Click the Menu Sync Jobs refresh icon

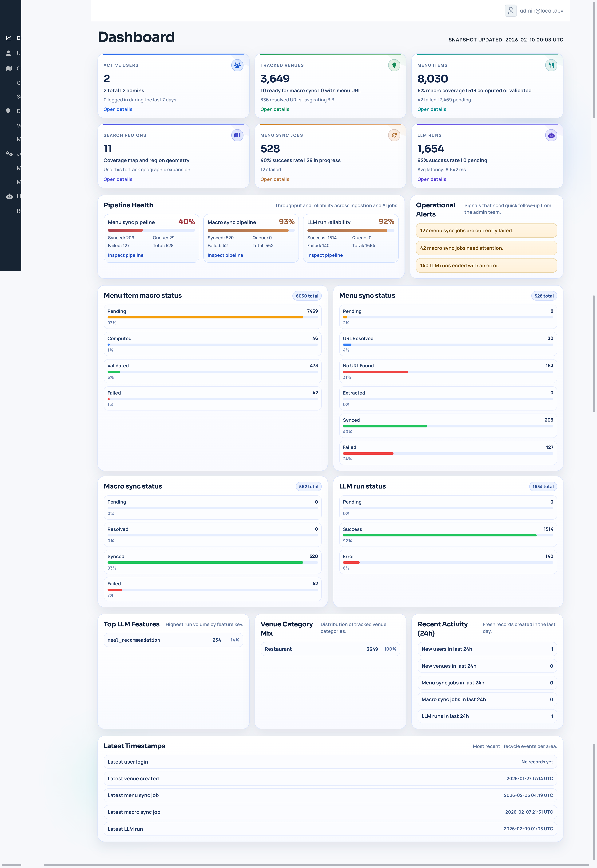point(394,135)
